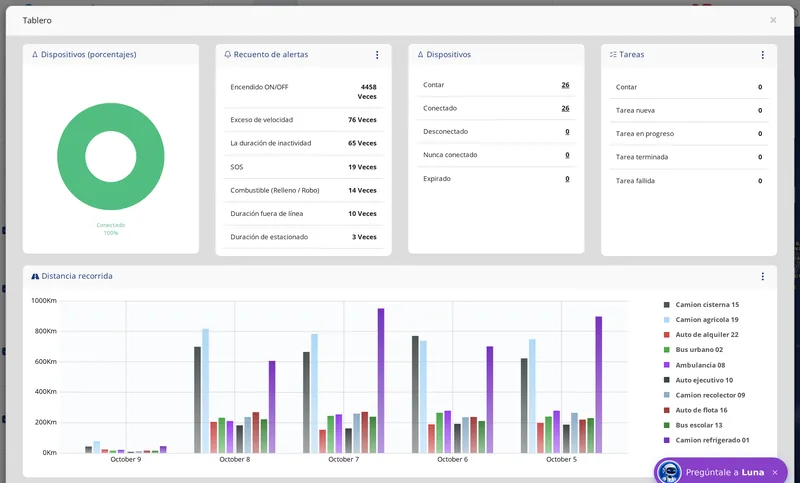The height and width of the screenshot is (483, 800).
Task: Open the Conectado count 26 link
Action: click(x=565, y=109)
